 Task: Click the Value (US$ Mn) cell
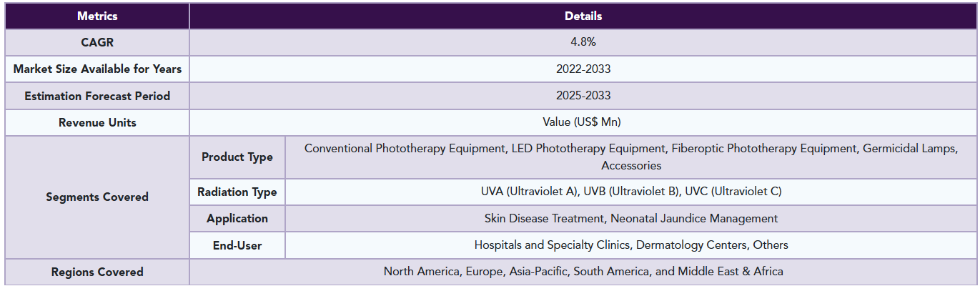pos(583,122)
